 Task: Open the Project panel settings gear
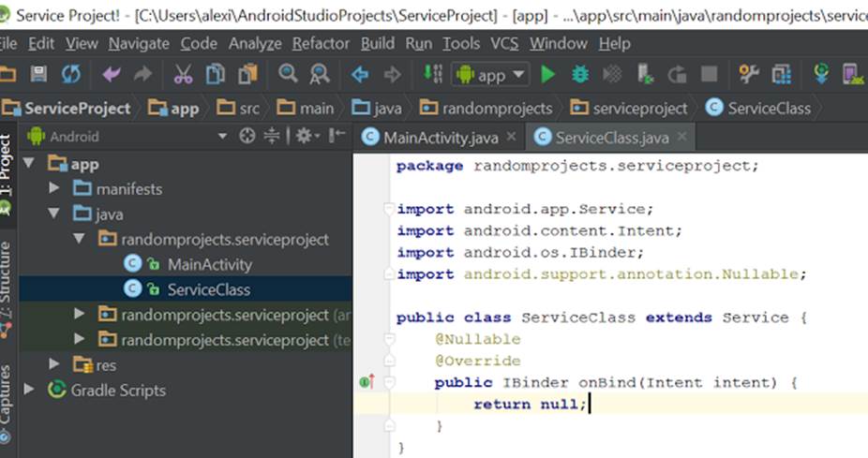307,136
